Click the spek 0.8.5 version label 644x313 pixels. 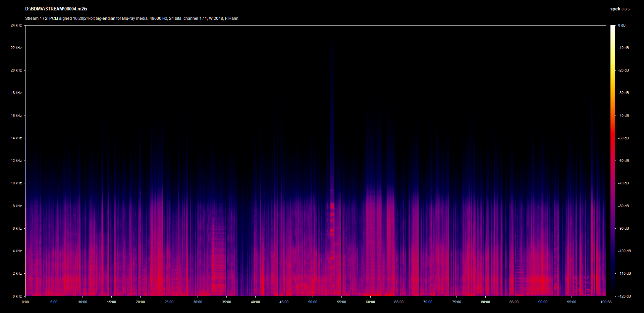point(620,9)
